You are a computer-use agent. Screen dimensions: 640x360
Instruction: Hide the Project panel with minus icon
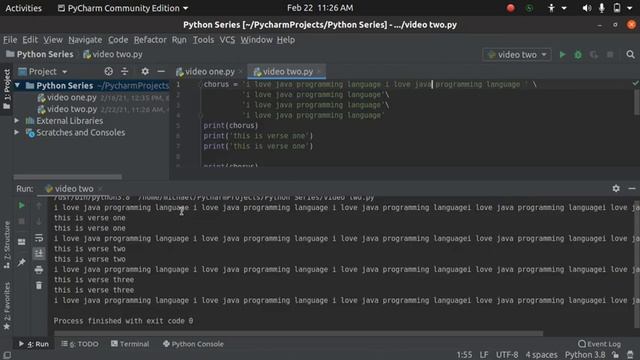click(161, 71)
